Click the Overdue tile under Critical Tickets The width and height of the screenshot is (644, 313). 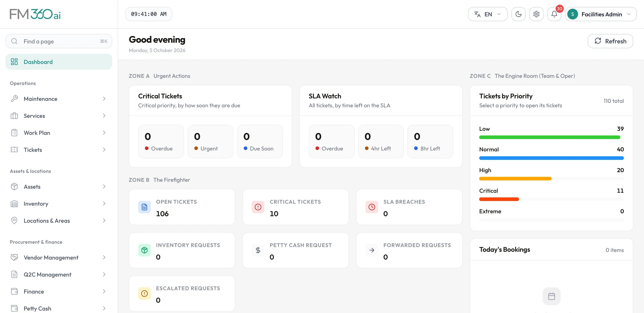pyautogui.click(x=161, y=141)
